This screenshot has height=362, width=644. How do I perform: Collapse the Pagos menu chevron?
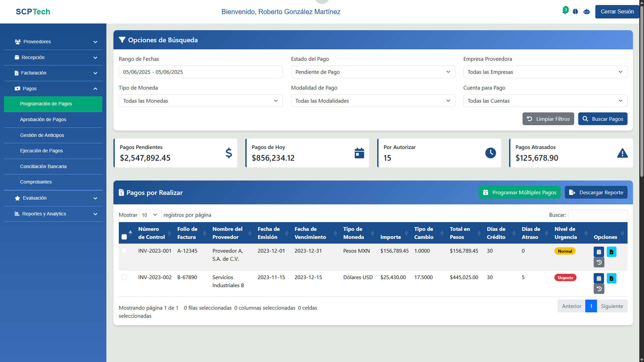(x=95, y=89)
